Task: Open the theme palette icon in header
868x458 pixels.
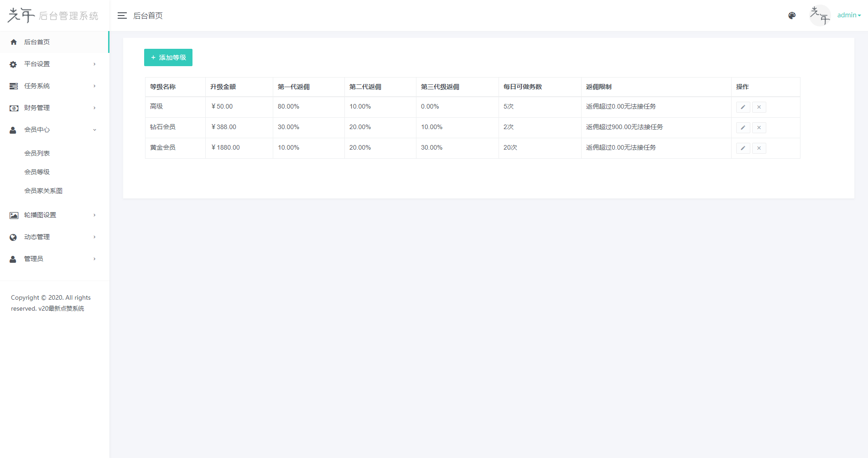Action: pos(792,16)
